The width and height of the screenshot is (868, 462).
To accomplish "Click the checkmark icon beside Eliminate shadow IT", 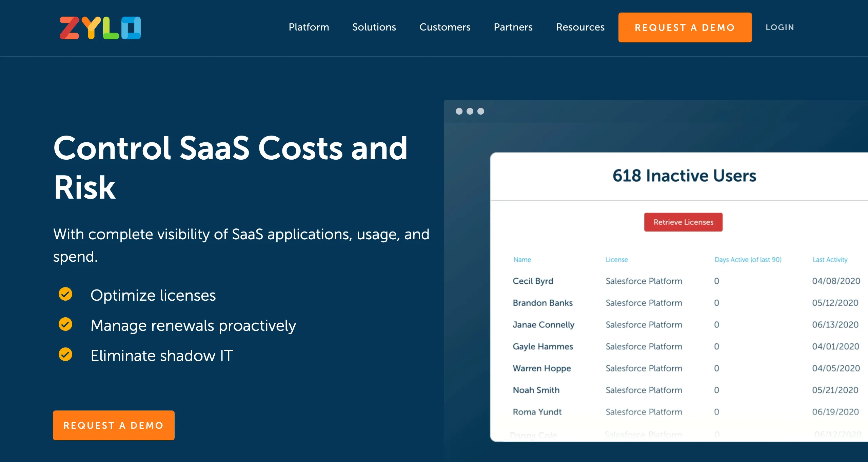I will point(65,354).
